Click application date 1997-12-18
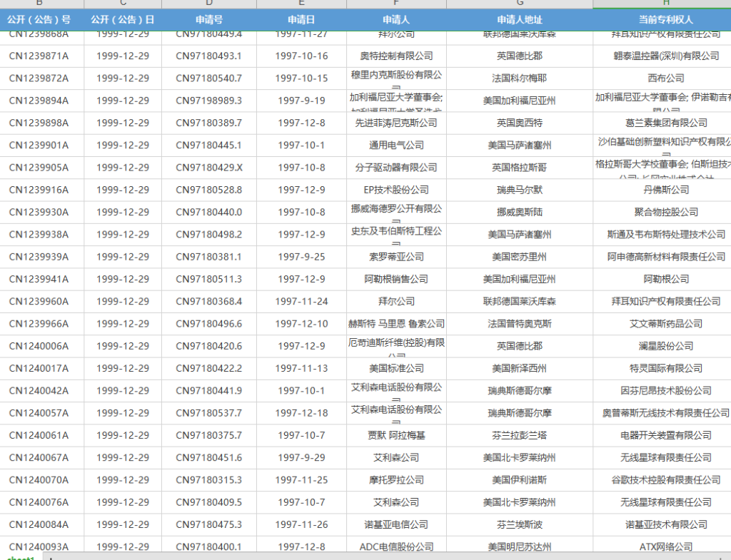This screenshot has width=731, height=560. click(x=301, y=413)
